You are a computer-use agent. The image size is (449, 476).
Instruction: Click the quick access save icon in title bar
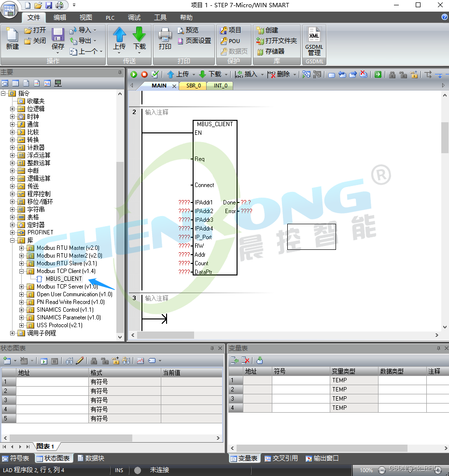[49, 5]
